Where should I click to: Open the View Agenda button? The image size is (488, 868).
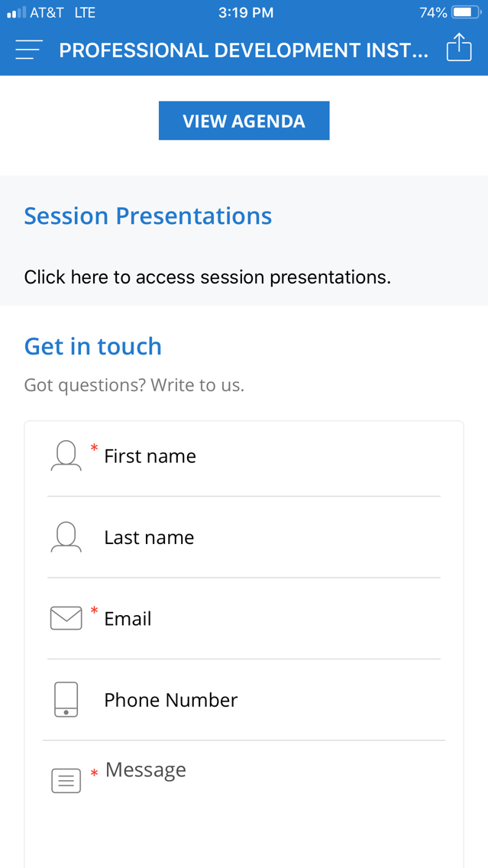(x=244, y=121)
